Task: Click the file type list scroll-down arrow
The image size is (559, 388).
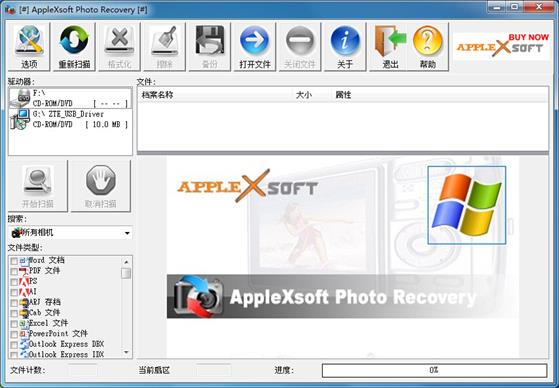Action: [126, 352]
